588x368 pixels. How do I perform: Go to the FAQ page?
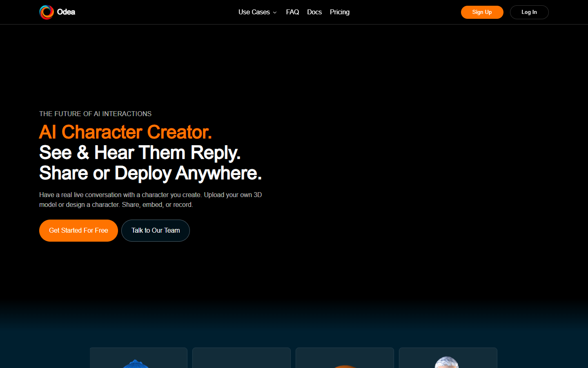pyautogui.click(x=292, y=12)
